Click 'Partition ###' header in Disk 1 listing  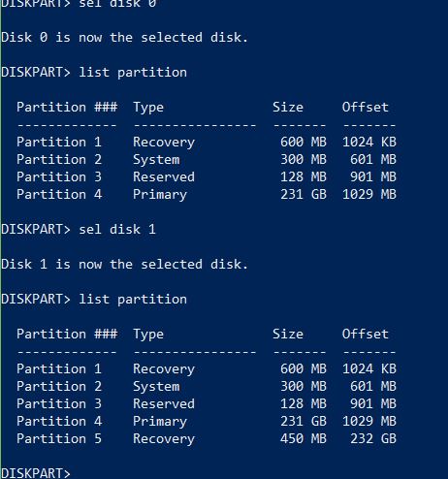[x=67, y=334]
